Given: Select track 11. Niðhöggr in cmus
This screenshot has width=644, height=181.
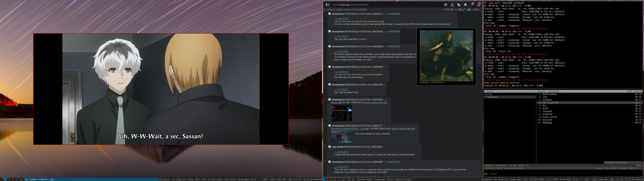Looking at the screenshot, I should coord(589,123).
